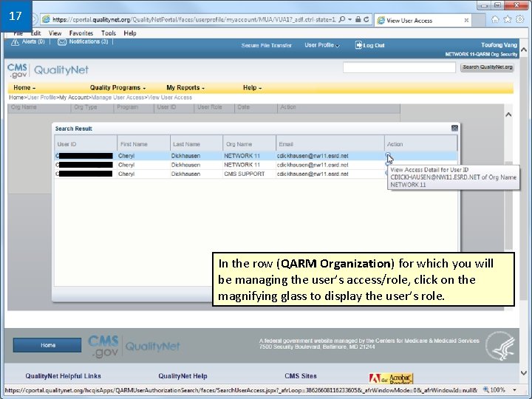This screenshot has height=399, width=532.
Task: Click the Get Acrobat Reader badge
Action: (x=391, y=378)
